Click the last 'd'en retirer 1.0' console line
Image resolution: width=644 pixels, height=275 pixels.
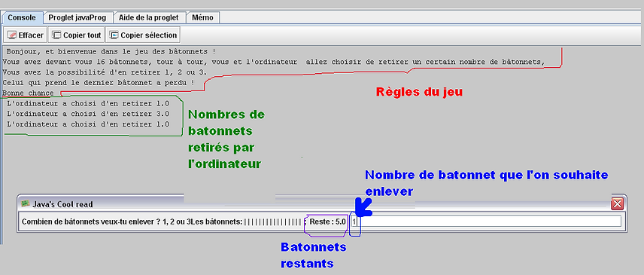88,124
